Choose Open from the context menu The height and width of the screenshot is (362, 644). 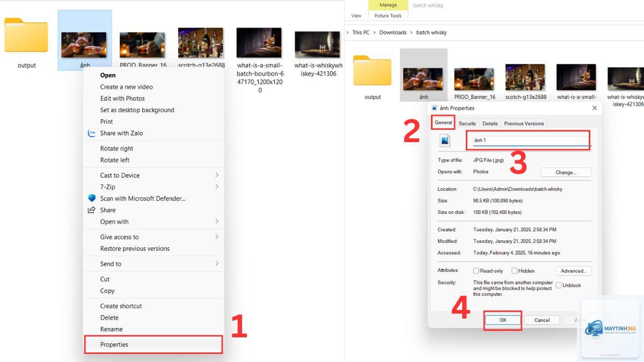click(x=108, y=75)
